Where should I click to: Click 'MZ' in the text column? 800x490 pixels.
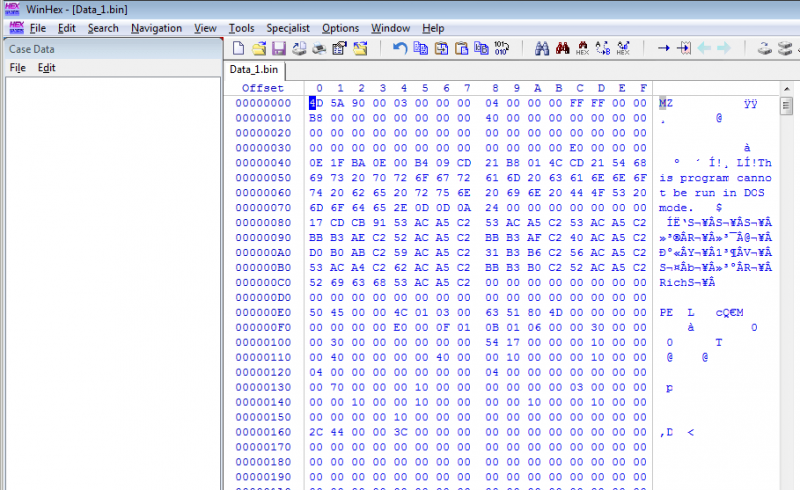click(x=666, y=103)
